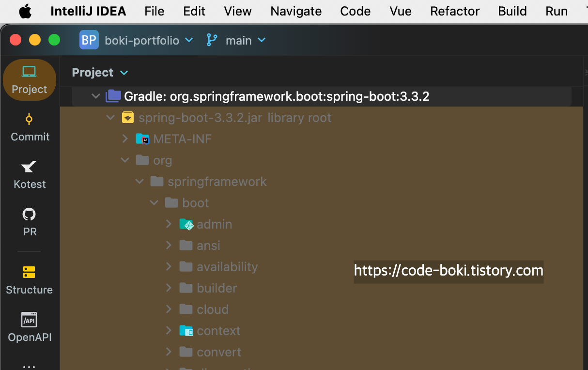Open the Vue menu
This screenshot has width=588, height=370.
pos(401,11)
